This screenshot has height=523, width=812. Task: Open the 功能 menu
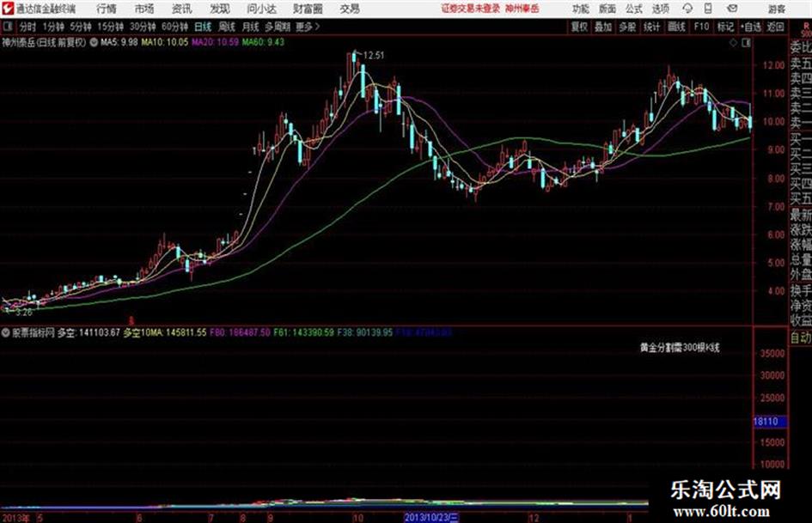point(581,9)
